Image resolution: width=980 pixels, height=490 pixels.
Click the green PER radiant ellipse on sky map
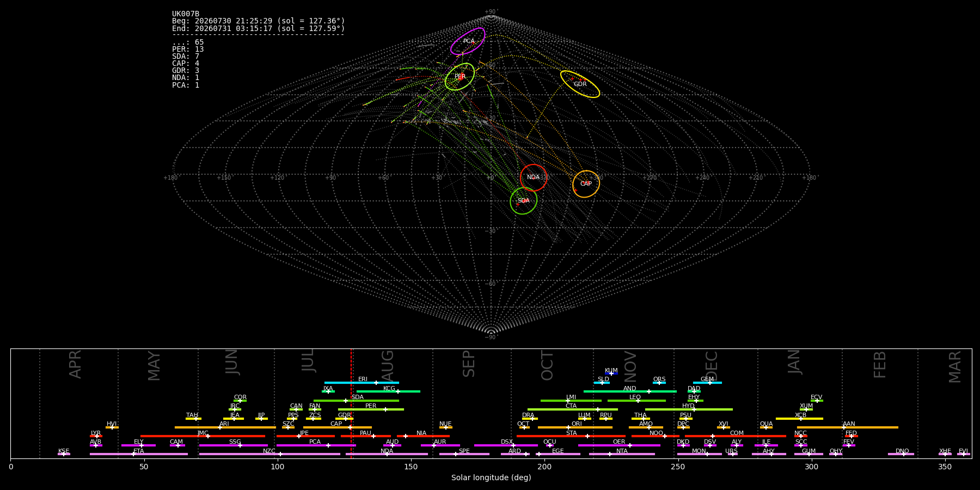pos(460,77)
